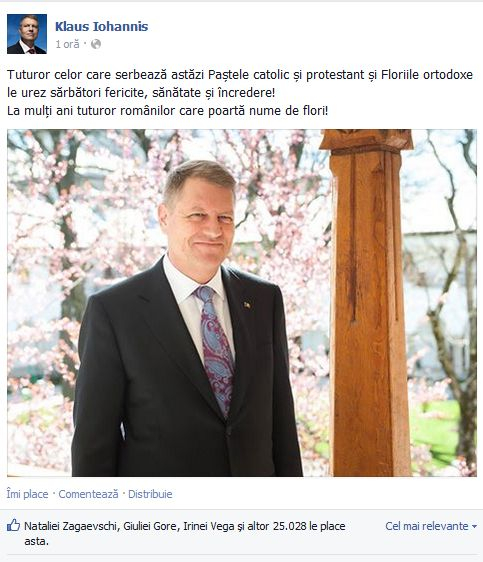Share the post using 'Distribuie'
Image resolution: width=483 pixels, height=562 pixels.
[x=150, y=494]
